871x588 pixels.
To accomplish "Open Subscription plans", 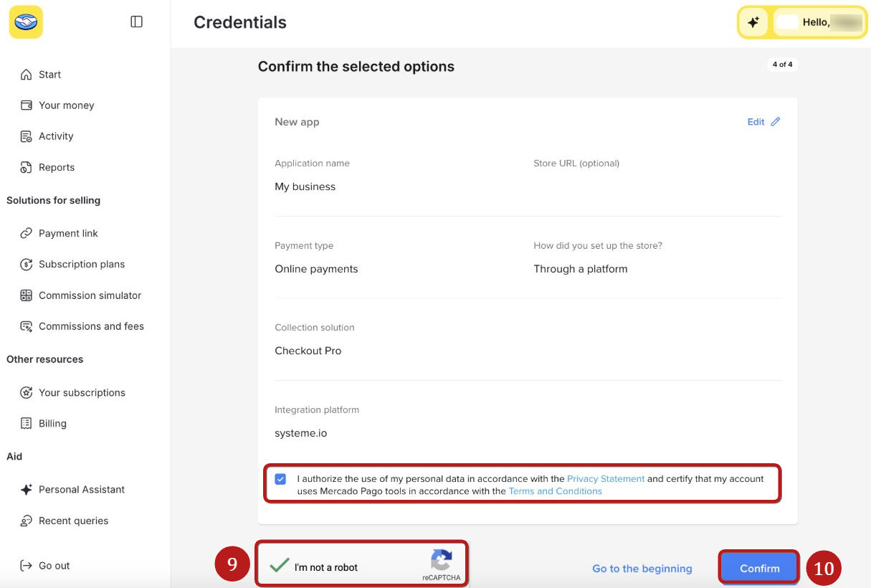I will (82, 264).
